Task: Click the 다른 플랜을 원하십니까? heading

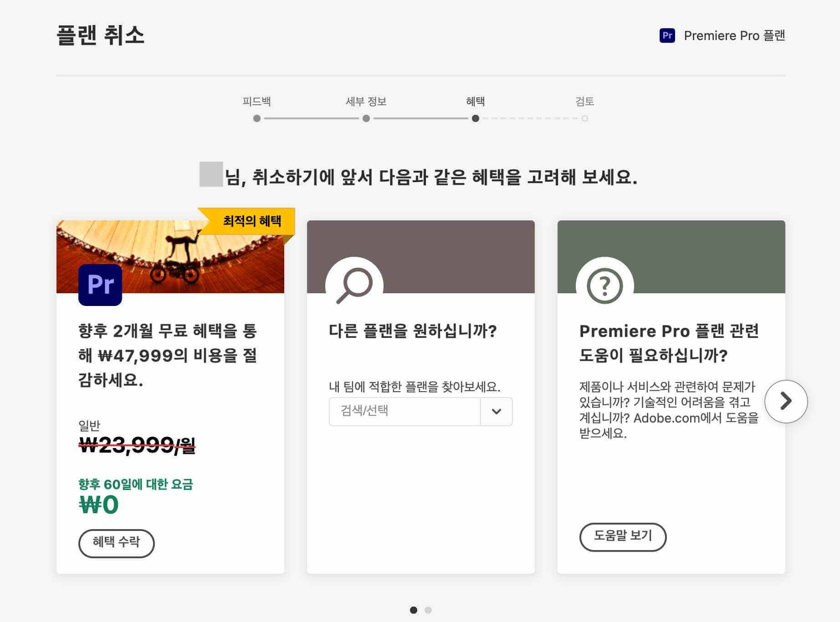Action: click(x=413, y=331)
